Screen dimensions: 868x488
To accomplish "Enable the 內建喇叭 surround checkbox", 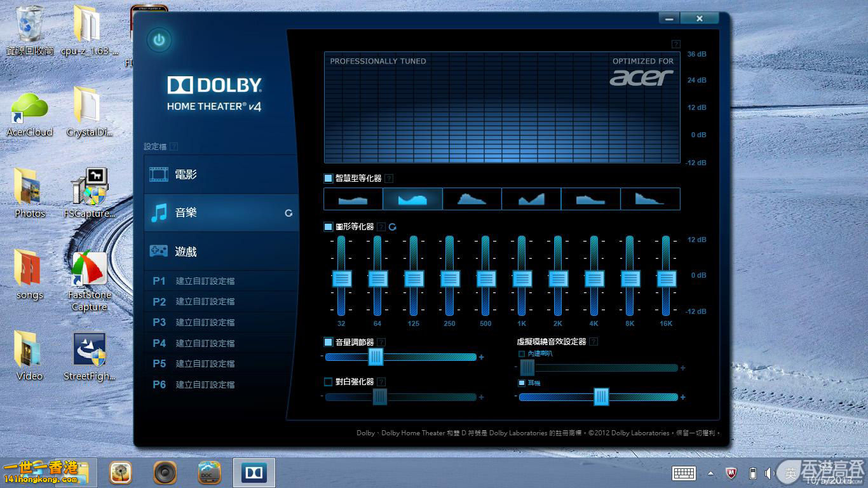I will tap(522, 353).
